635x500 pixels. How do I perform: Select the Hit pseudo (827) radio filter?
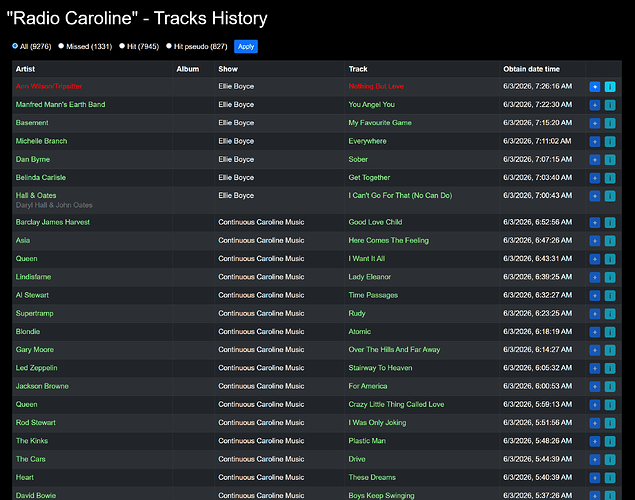[169, 46]
